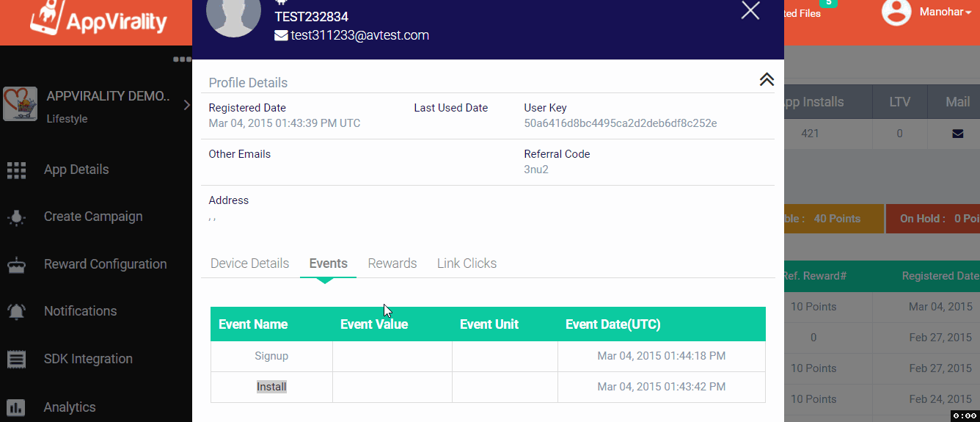This screenshot has width=980, height=422.
Task: Open Create Campaign menu item
Action: coord(93,217)
